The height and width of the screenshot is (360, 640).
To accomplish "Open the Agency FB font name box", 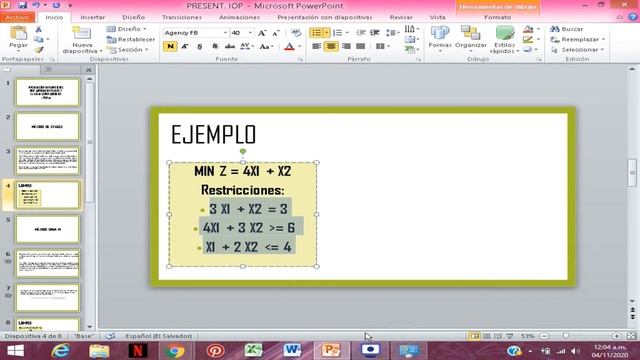I will click(195, 33).
